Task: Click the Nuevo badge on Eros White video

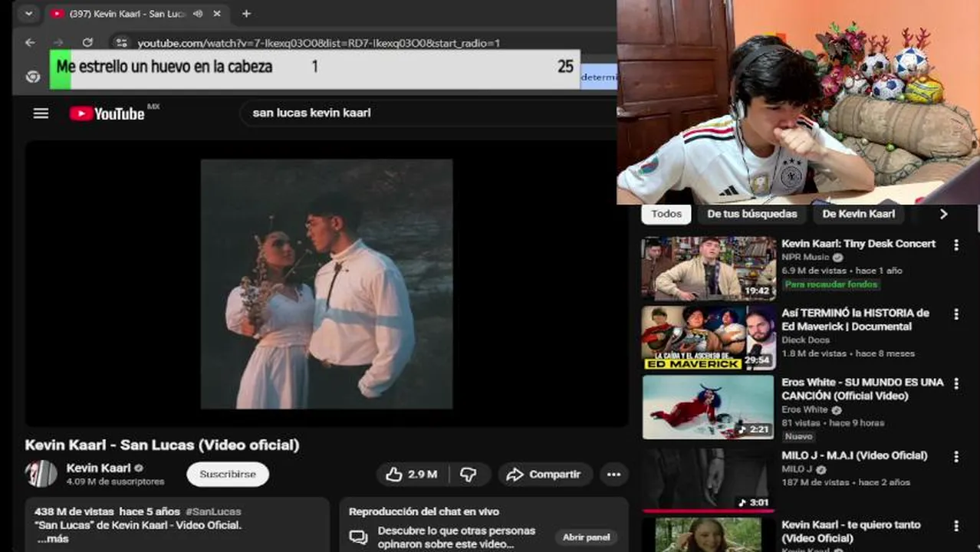Action: click(x=798, y=436)
